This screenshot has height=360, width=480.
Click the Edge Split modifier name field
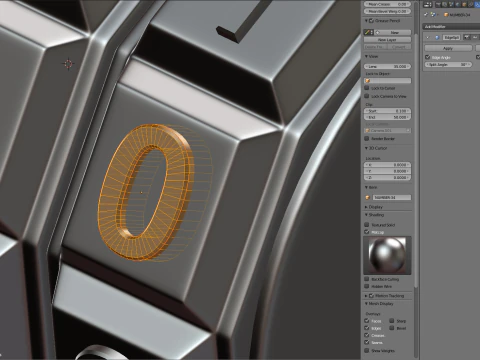click(x=452, y=37)
